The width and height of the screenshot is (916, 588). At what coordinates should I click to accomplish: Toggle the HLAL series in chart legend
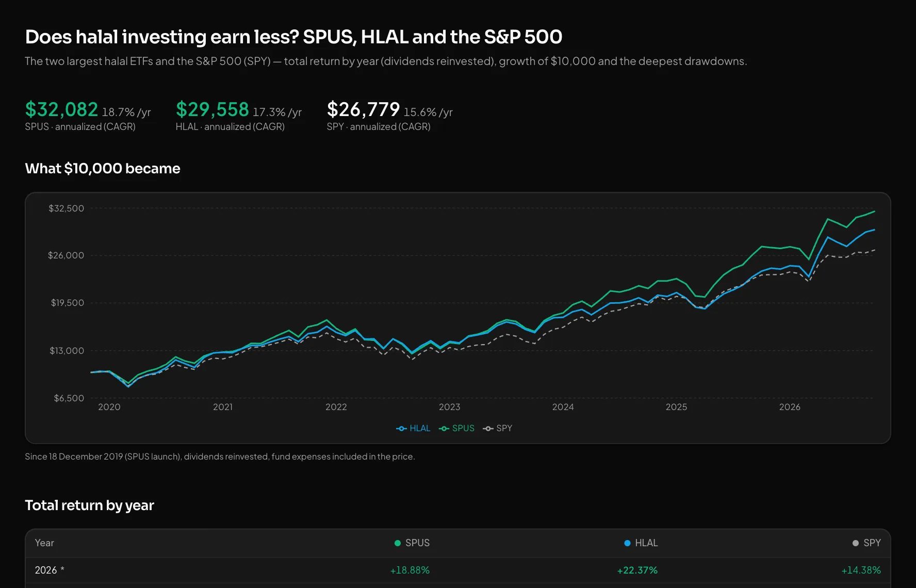tap(413, 428)
